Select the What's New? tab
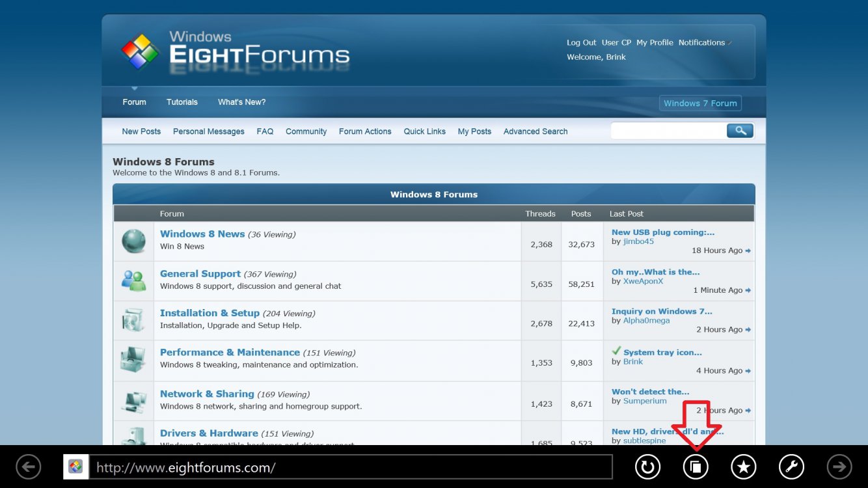Screen dimensions: 868x488 coord(241,102)
